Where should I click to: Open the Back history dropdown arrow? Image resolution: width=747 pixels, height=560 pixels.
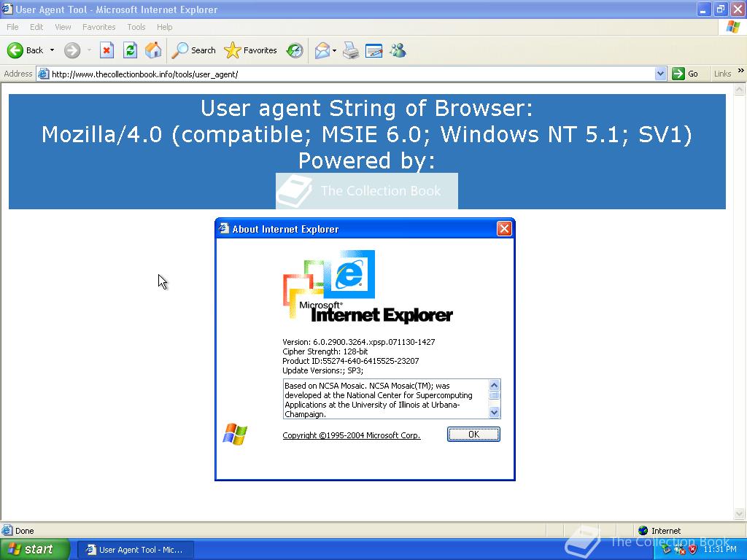click(52, 50)
